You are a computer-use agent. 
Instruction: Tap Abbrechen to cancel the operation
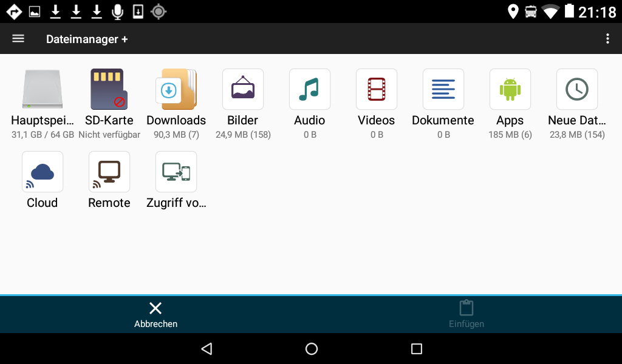click(x=155, y=314)
